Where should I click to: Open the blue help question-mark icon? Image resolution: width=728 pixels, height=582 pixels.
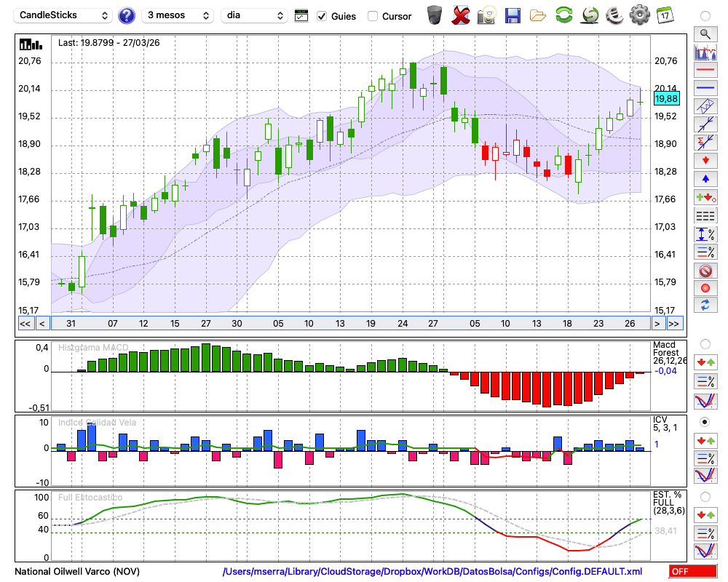[x=126, y=16]
